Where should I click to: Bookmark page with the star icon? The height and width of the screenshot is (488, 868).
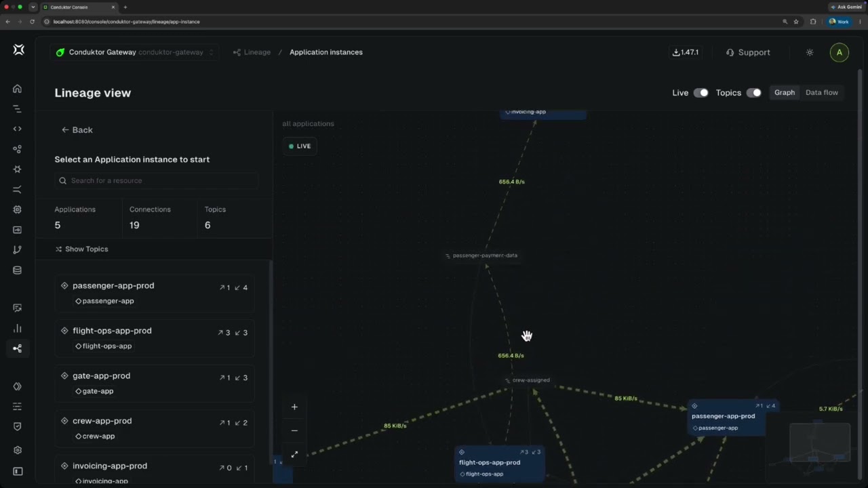click(x=796, y=22)
